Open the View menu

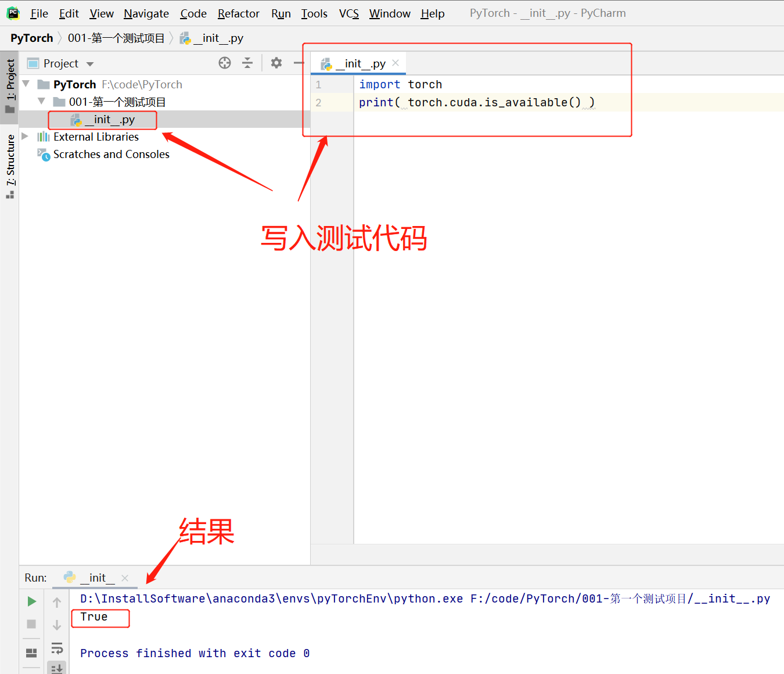[102, 13]
